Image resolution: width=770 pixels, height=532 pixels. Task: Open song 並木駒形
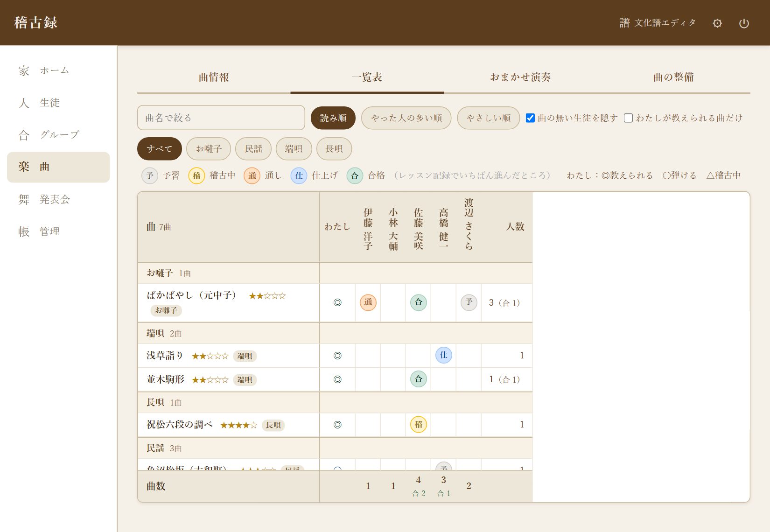point(165,379)
